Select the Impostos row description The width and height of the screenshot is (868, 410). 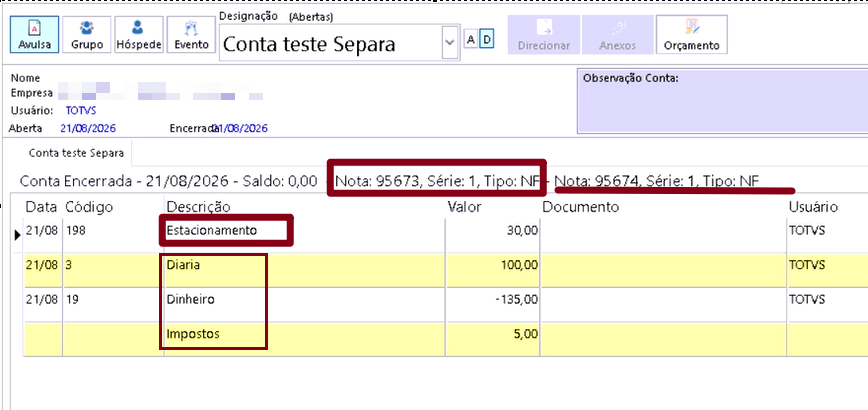point(193,334)
